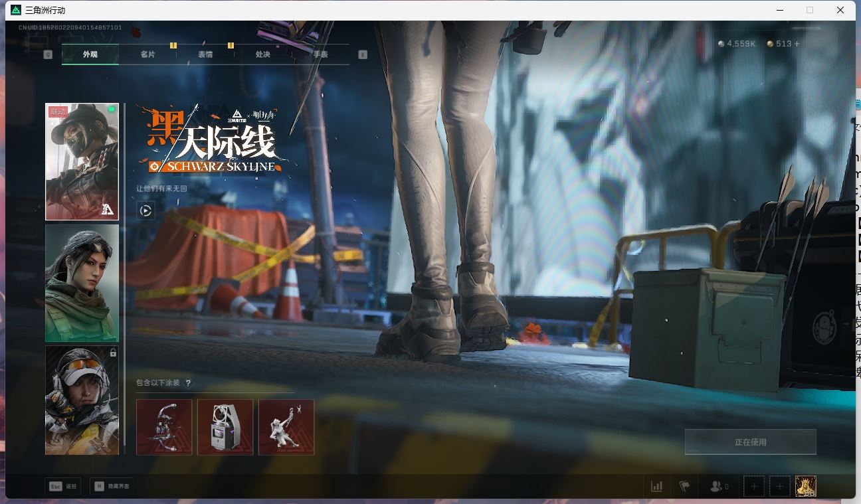Click the crossbow skin thumbnail
This screenshot has height=504, width=861.
pyautogui.click(x=163, y=427)
